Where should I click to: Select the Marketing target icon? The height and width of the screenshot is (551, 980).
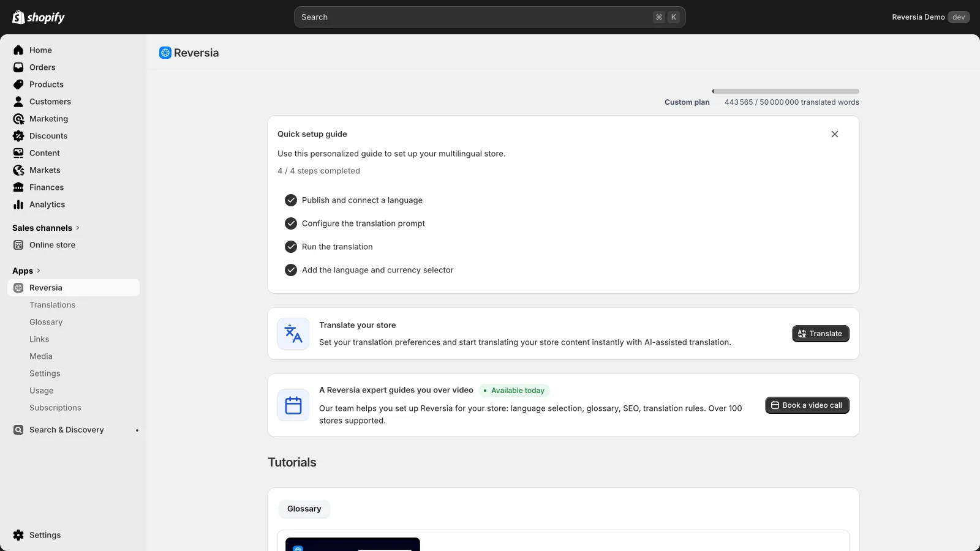coord(18,119)
